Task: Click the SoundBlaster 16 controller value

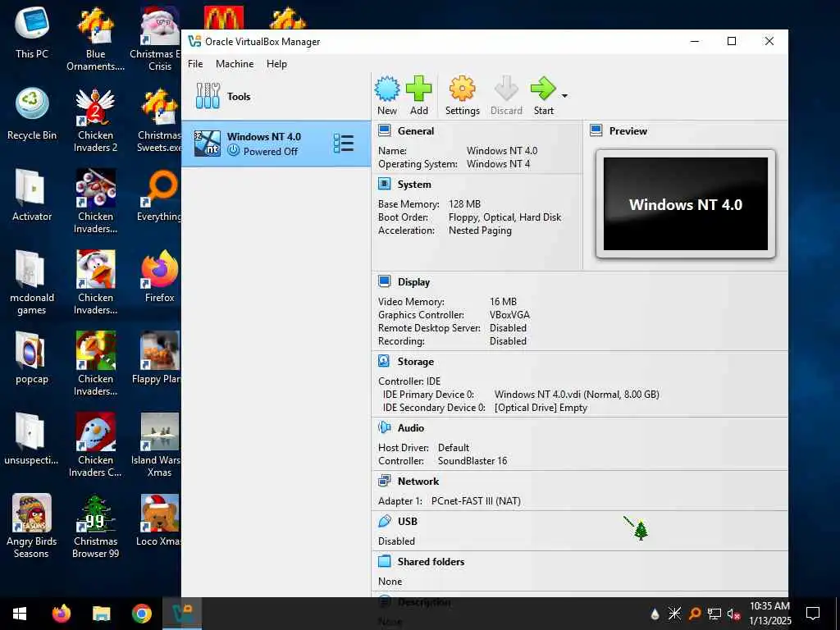Action: click(x=472, y=461)
